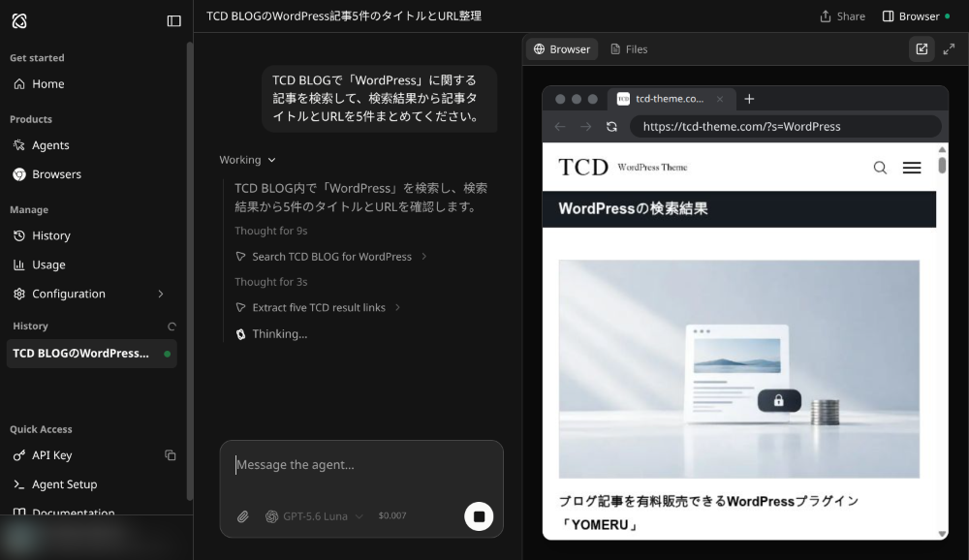
Task: Click the webpage scrollbar up arrow
Action: [x=942, y=149]
